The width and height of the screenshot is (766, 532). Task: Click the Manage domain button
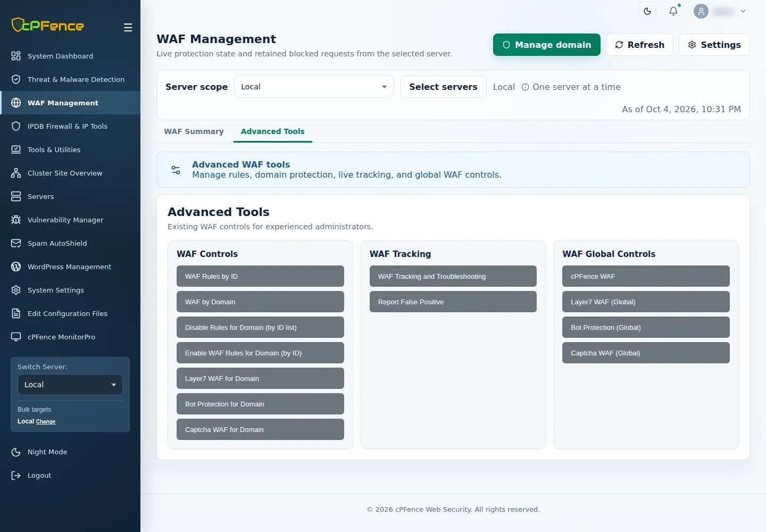(547, 45)
